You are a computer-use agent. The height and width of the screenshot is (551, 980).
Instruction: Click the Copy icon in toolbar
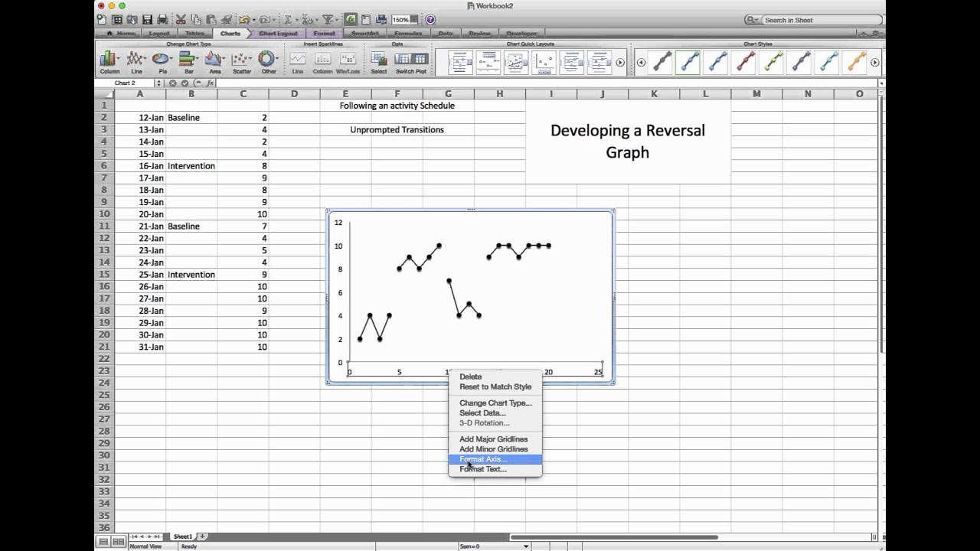click(195, 20)
